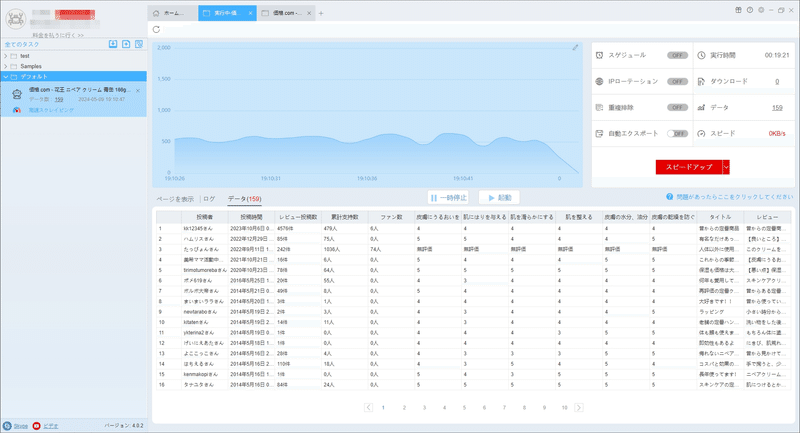Click the データ count 159 in stats panel

(777, 108)
